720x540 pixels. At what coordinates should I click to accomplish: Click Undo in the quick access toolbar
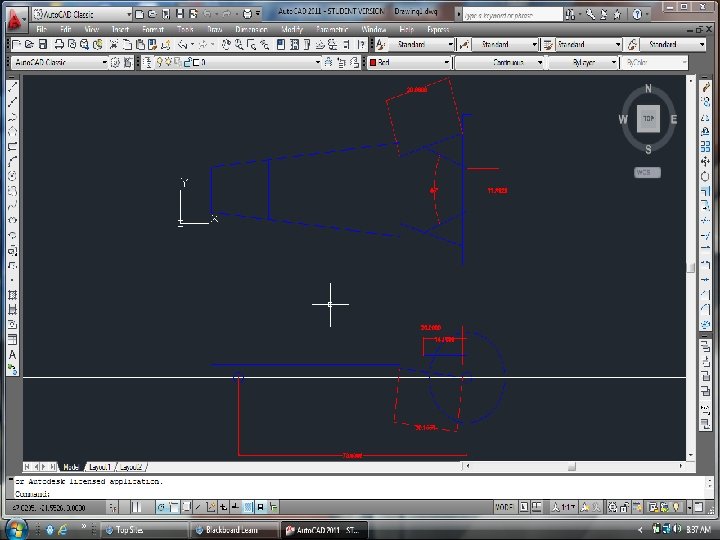click(207, 14)
